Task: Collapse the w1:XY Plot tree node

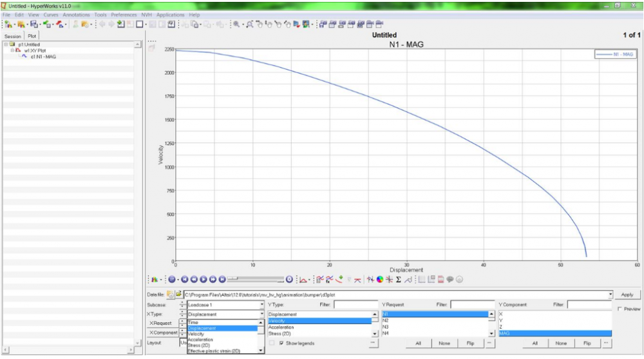Action: pos(12,50)
